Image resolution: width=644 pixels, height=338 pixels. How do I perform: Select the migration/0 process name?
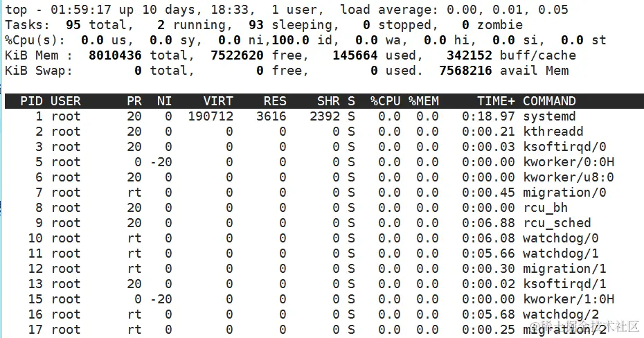click(x=564, y=193)
